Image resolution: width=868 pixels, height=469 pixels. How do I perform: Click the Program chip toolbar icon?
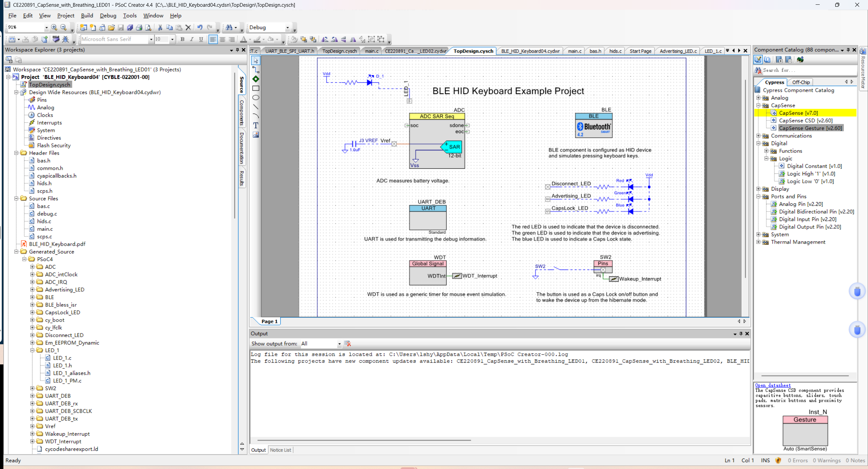56,39
